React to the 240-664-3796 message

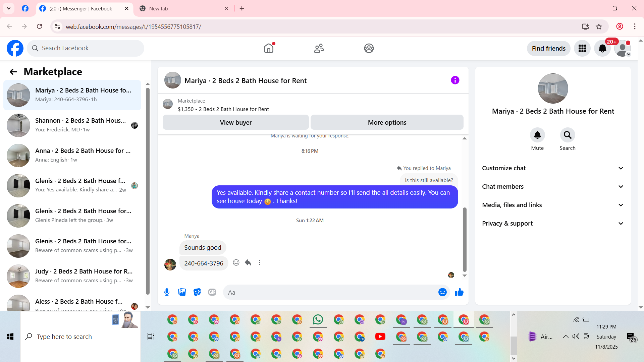(236, 263)
